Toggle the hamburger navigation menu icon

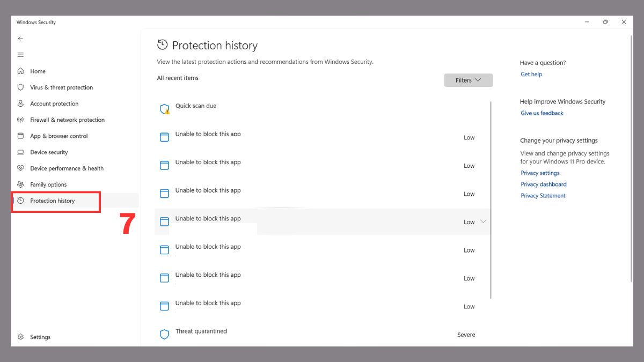(20, 55)
